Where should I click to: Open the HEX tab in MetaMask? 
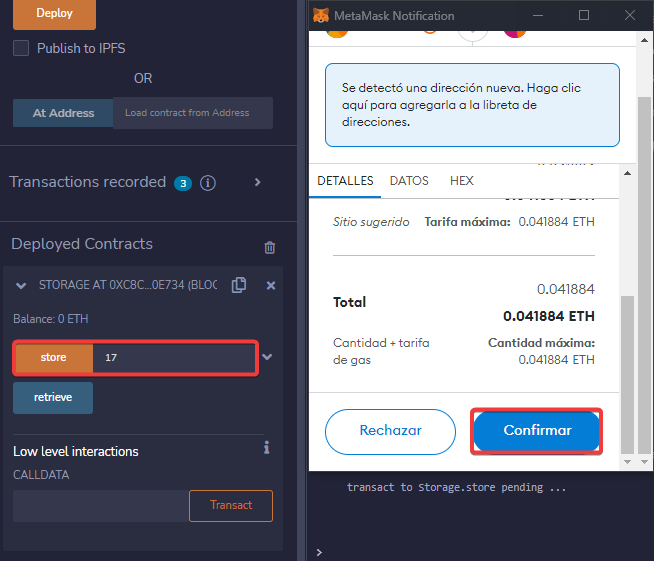tap(462, 181)
